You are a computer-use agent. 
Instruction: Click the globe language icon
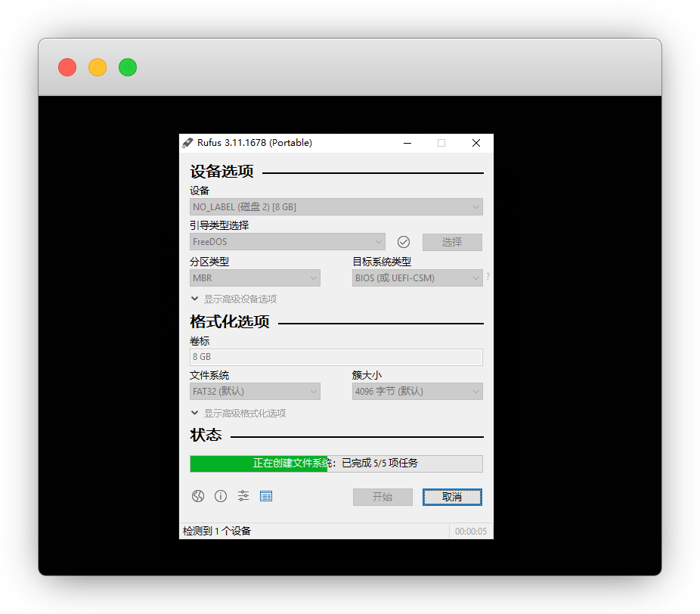click(x=198, y=496)
